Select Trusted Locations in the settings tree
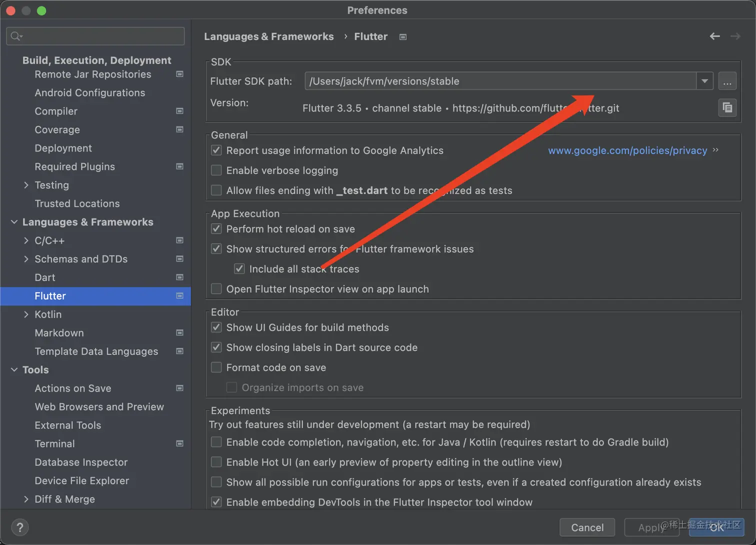The height and width of the screenshot is (545, 756). [x=77, y=203]
